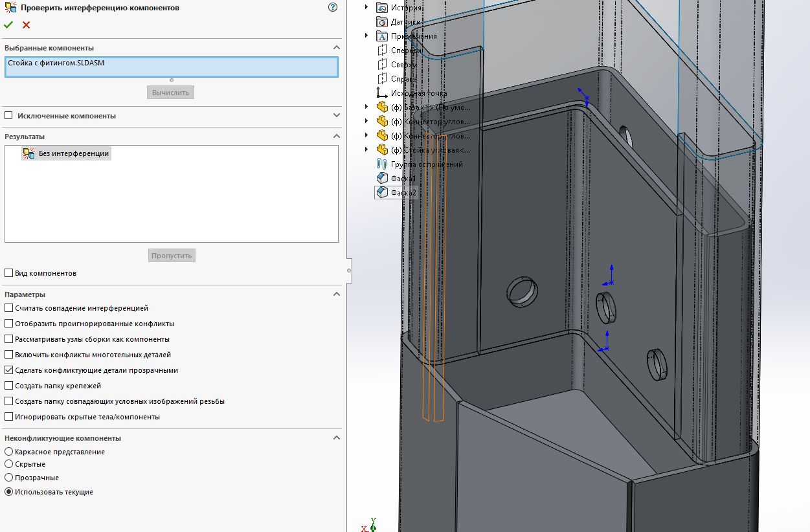The height and width of the screenshot is (532, 810).
Task: Open the help question mark icon
Action: pos(333,8)
